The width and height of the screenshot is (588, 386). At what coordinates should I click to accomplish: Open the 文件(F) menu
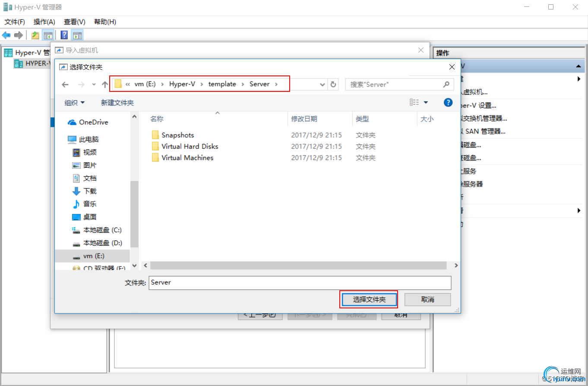pos(15,22)
